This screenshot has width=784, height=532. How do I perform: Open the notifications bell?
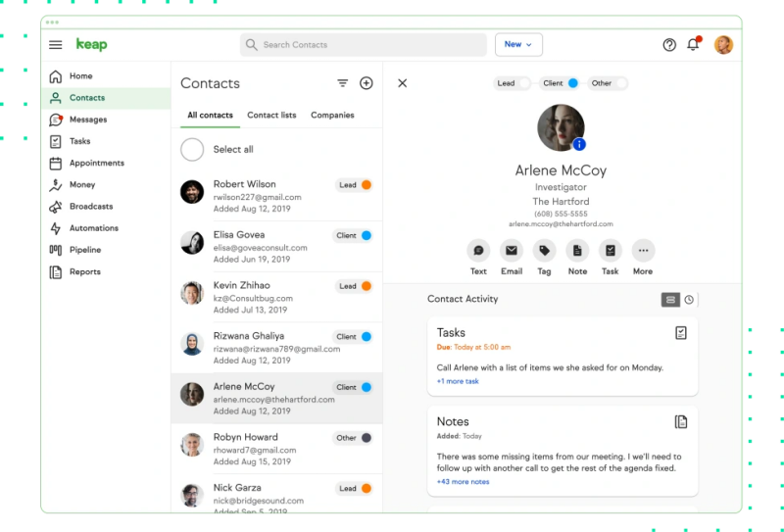point(693,44)
